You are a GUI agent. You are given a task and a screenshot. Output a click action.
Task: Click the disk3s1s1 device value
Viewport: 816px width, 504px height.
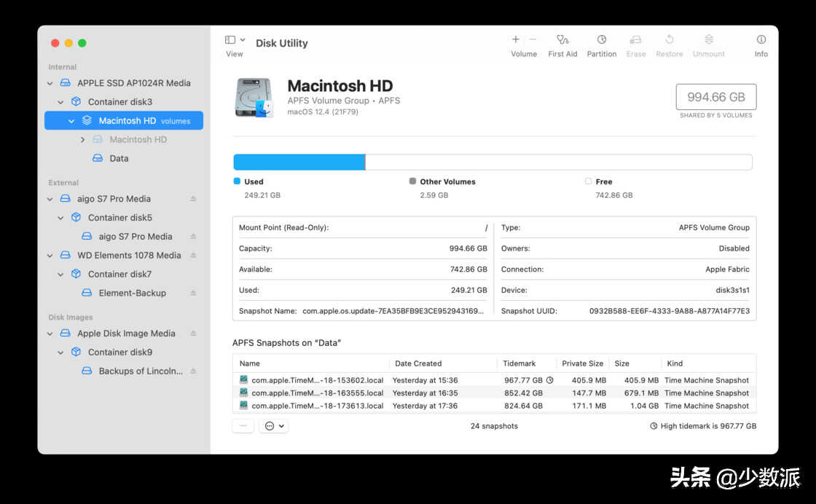pos(733,290)
